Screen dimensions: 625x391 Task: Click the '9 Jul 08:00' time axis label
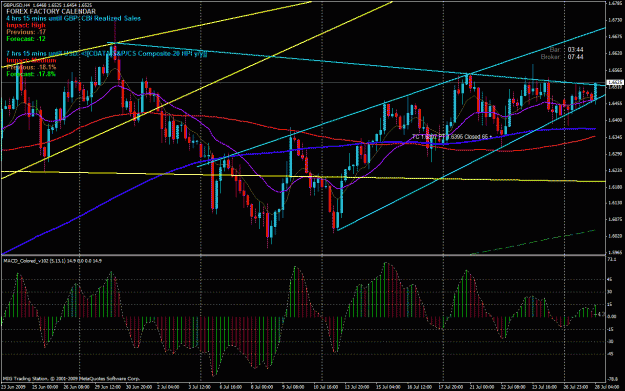click(x=293, y=387)
